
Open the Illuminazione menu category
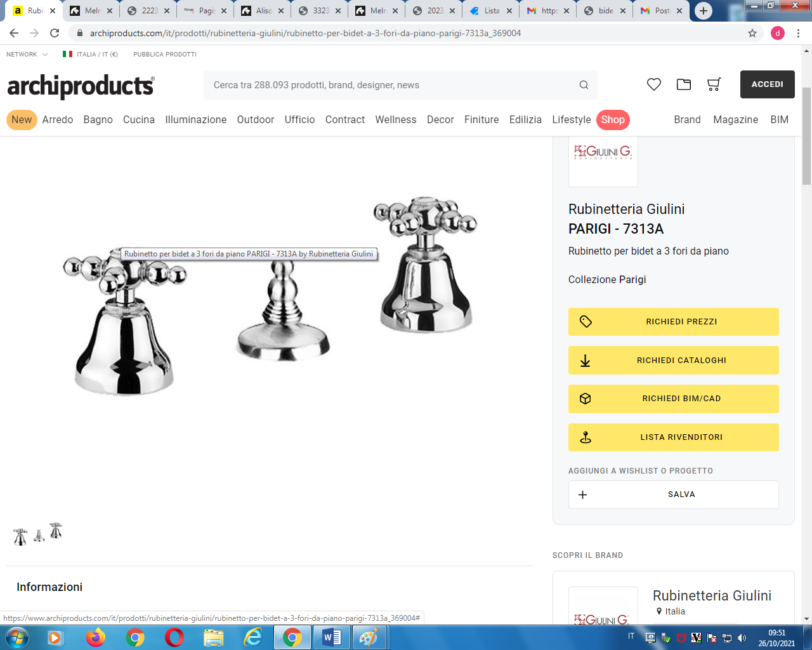click(x=196, y=119)
